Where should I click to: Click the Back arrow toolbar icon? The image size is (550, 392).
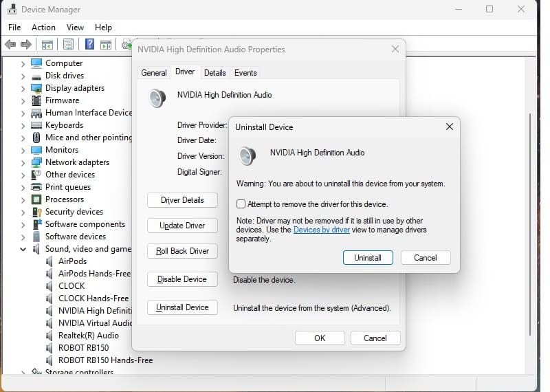point(10,45)
